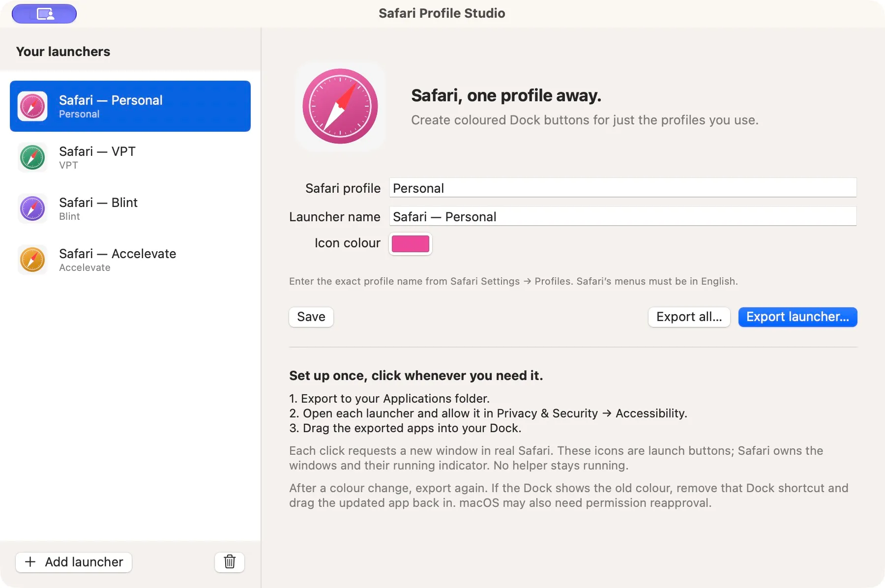Click "Create coloured Dock buttons" subtitle text
Screen dimensions: 885x588
pos(585,120)
